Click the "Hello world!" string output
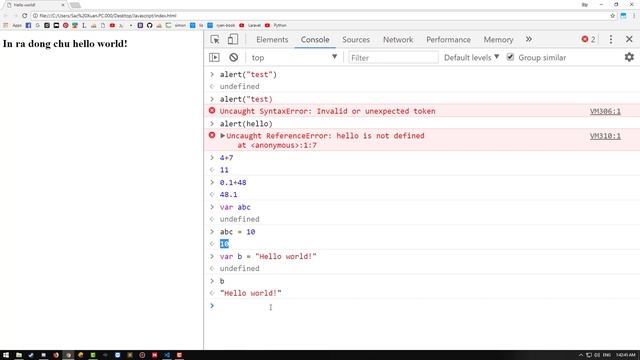The height and width of the screenshot is (360, 640). click(x=251, y=293)
